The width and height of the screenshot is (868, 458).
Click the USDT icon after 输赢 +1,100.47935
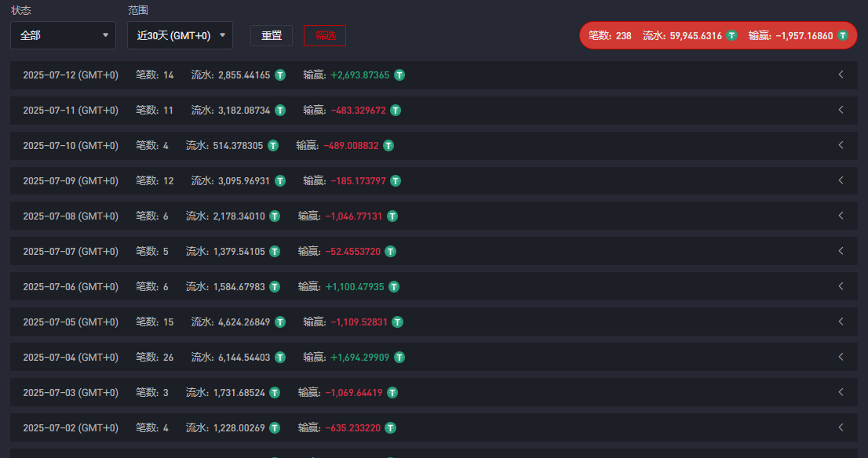tap(394, 287)
